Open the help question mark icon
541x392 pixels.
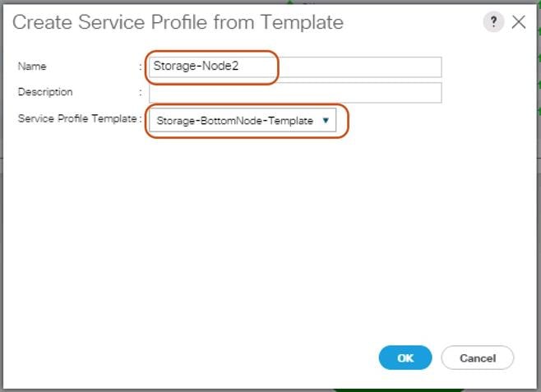(493, 22)
